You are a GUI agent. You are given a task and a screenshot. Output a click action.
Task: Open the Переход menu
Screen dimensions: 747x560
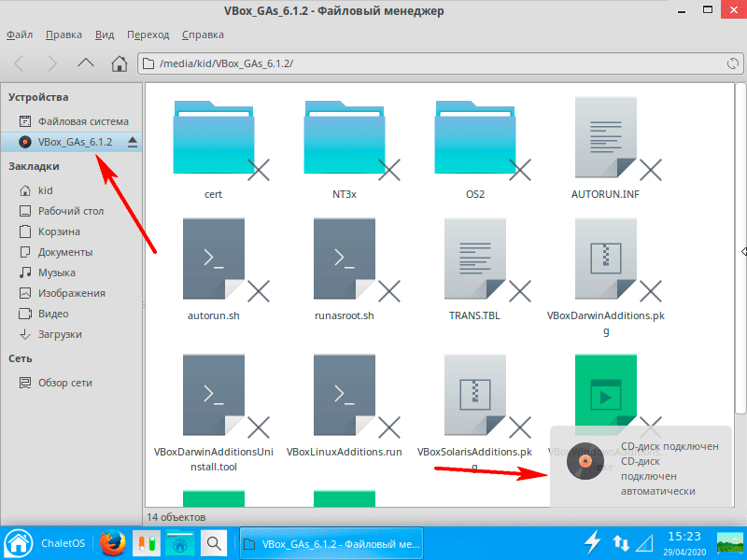(148, 35)
